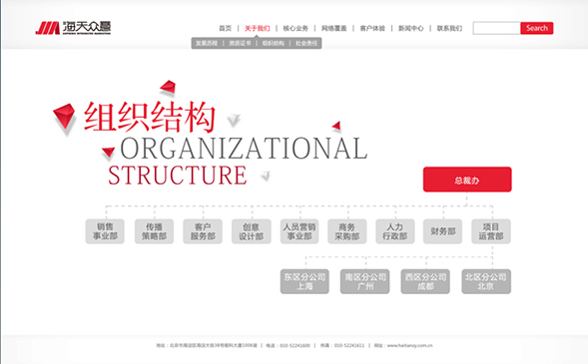The image size is (588, 364).
Task: Open the www.haitianzy.com.cn footer link
Action: (409, 345)
